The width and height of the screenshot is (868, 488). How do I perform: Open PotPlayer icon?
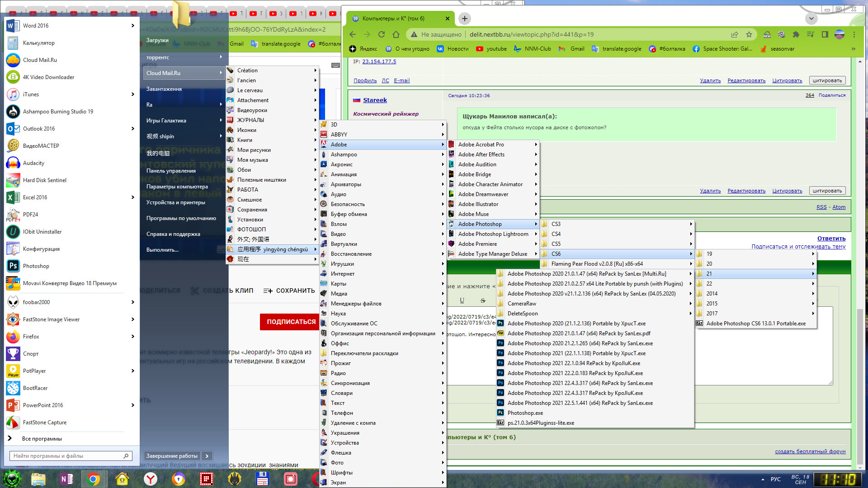click(x=13, y=371)
